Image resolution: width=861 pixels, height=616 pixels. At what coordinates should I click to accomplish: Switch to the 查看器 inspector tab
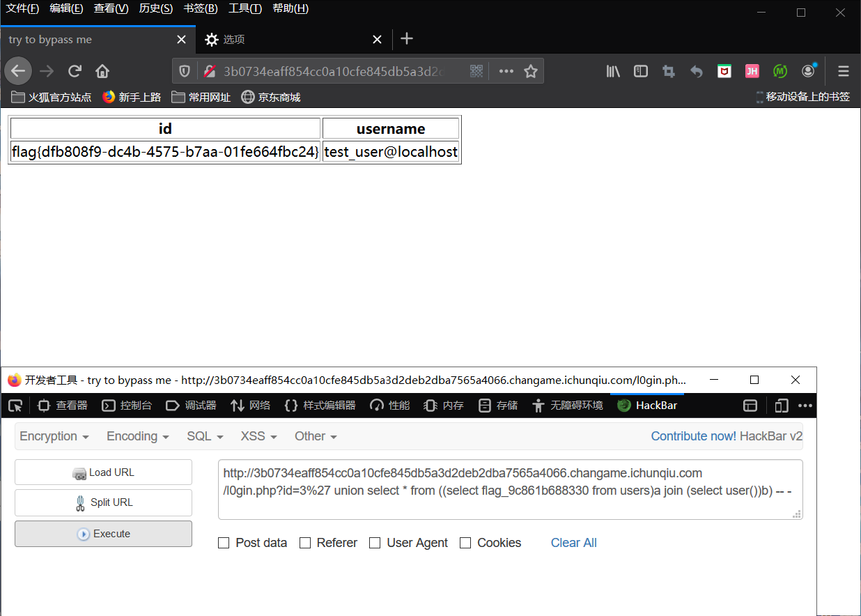tap(63, 406)
